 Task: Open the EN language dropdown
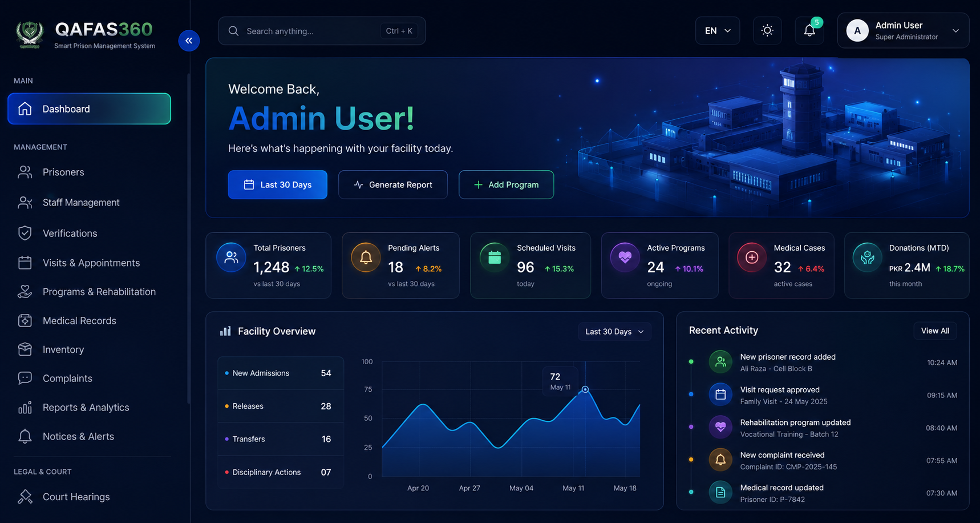coord(718,30)
